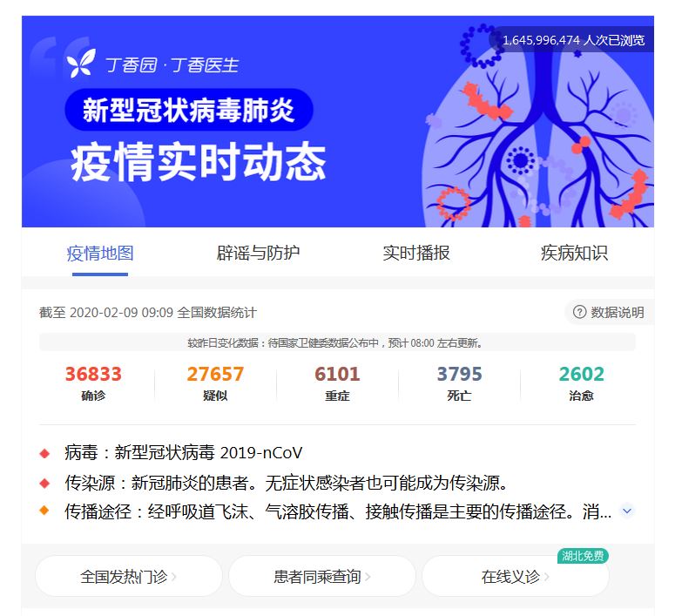
Task: Click the question mark icon beside 数据说明
Action: tap(579, 311)
